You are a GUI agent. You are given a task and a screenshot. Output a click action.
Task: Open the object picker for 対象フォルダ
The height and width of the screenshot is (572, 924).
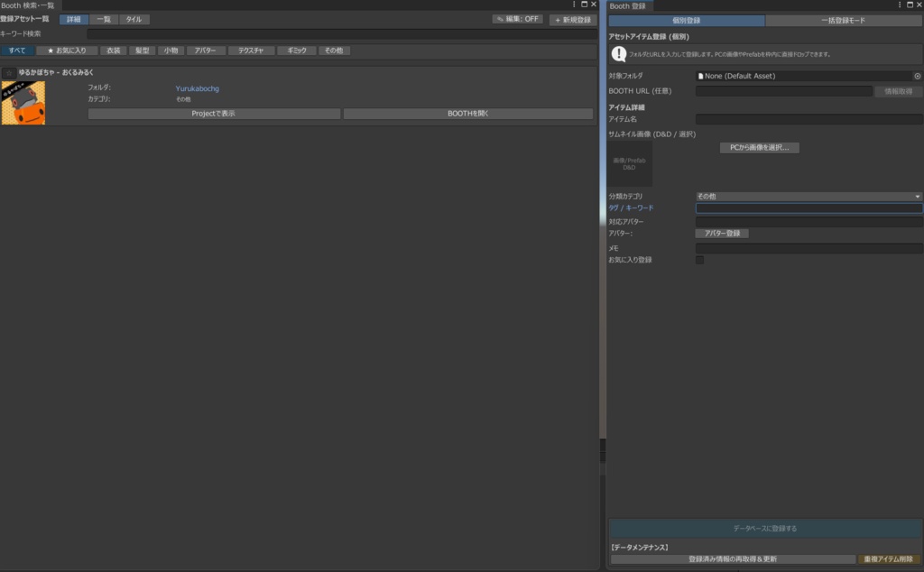point(917,76)
